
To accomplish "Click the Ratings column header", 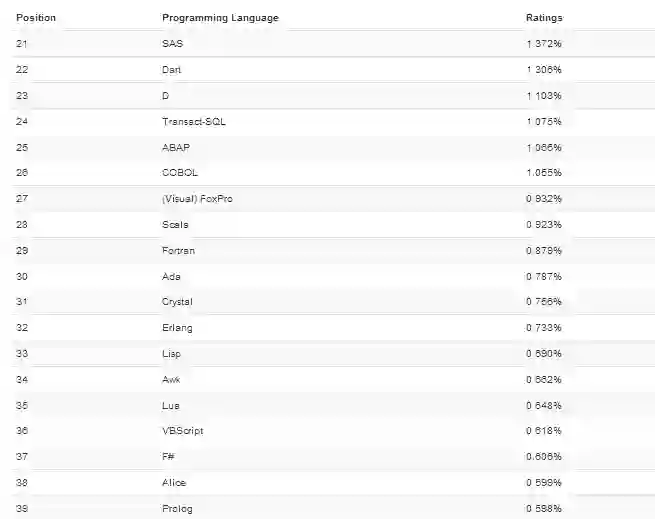I will coord(544,18).
